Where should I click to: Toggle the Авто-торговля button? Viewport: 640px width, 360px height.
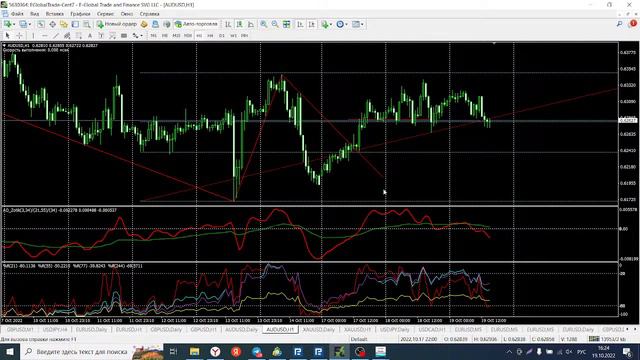(197, 24)
